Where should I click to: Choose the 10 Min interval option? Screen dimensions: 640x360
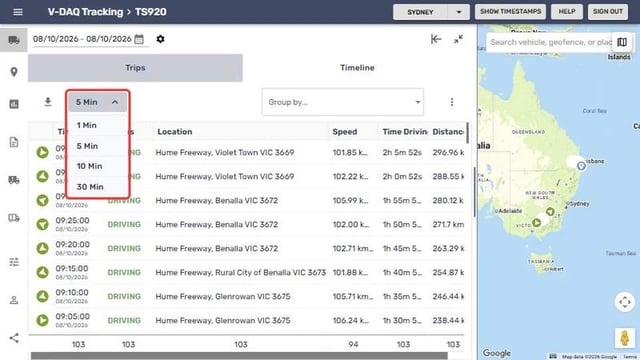click(98, 166)
